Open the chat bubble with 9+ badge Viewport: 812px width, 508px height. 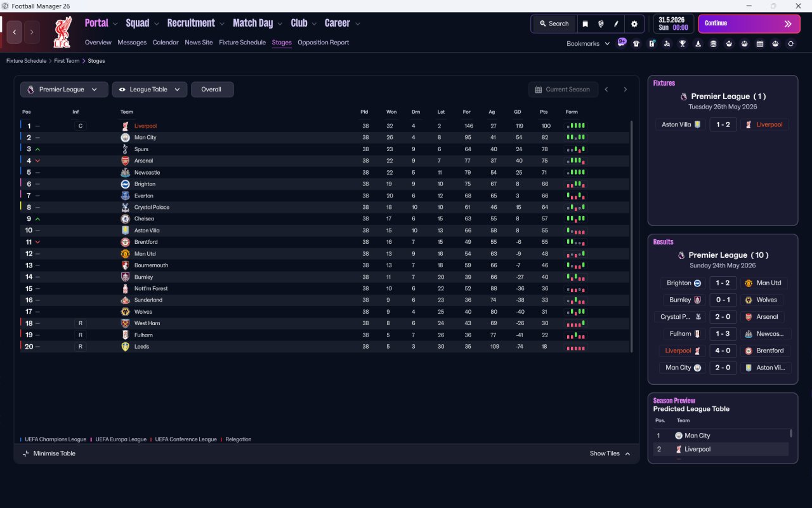pyautogui.click(x=622, y=43)
